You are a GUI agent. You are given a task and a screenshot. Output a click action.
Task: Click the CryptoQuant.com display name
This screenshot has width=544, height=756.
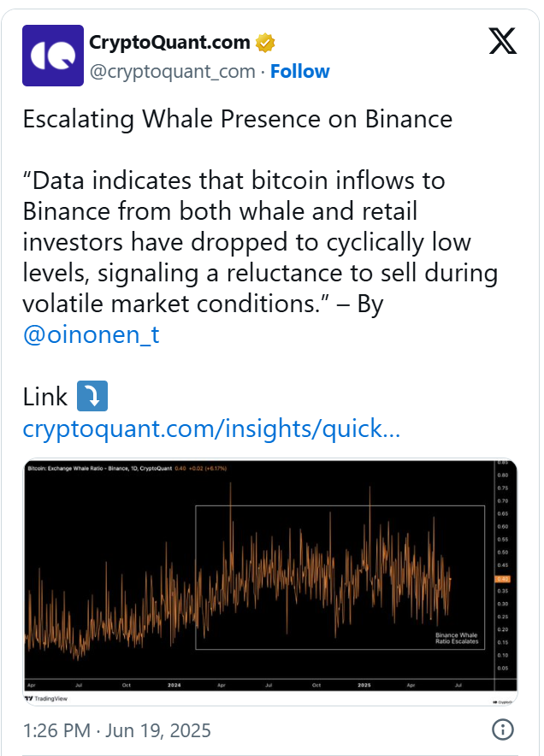coord(170,42)
